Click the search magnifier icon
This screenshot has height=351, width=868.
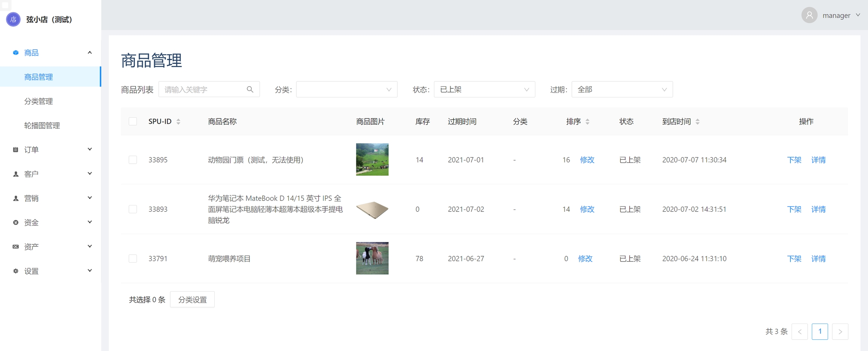click(x=250, y=90)
